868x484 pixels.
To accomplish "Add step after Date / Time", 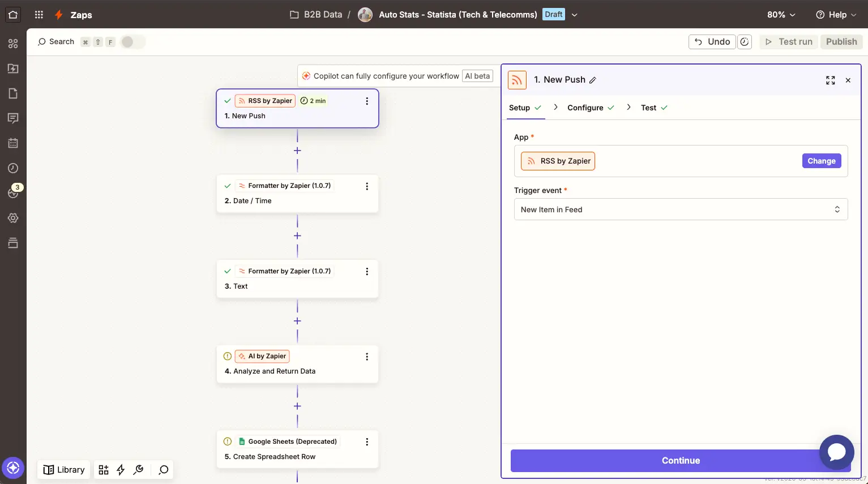I will pos(297,235).
